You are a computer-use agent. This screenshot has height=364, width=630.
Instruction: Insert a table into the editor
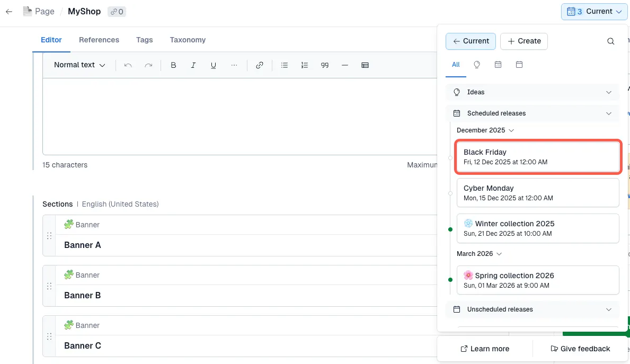[x=365, y=65]
